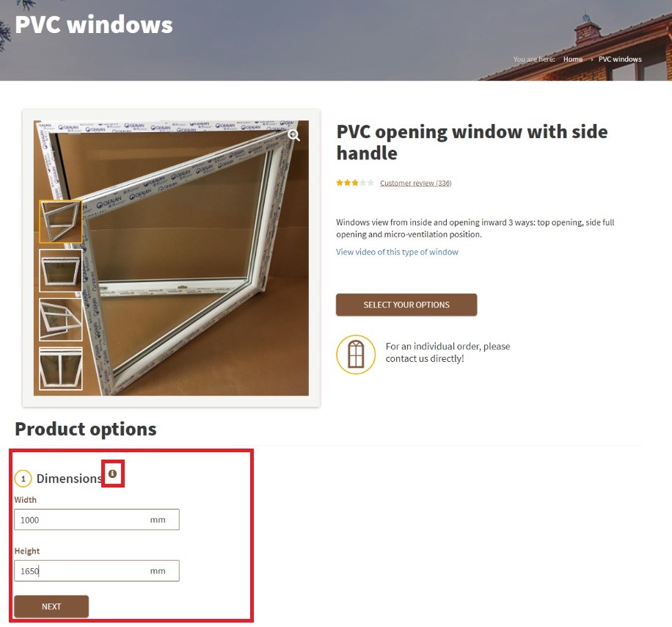The height and width of the screenshot is (627, 672).
Task: Select the fourth double-window thumbnail
Action: click(x=60, y=369)
